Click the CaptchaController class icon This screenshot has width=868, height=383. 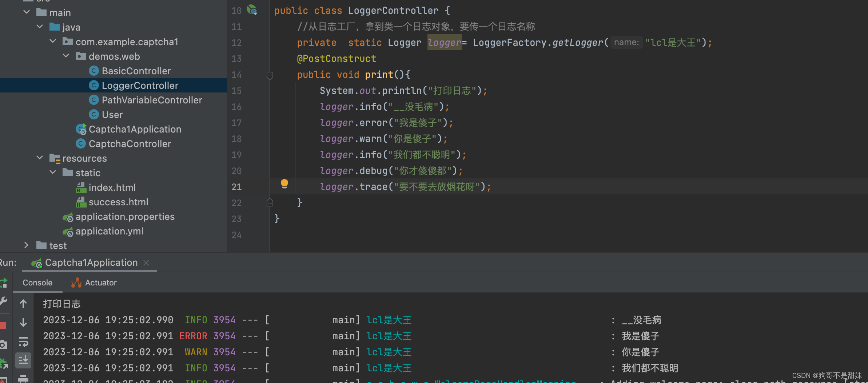coord(81,143)
